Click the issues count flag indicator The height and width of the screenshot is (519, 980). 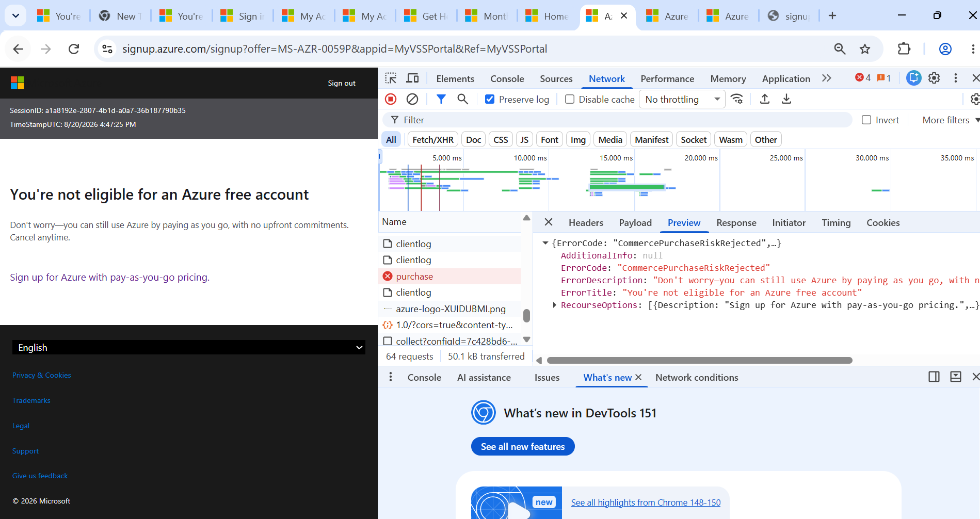click(884, 78)
